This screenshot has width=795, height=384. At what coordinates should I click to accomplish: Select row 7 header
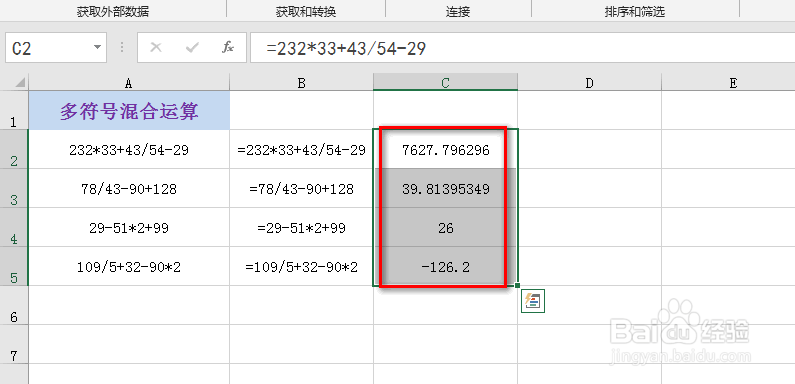(x=14, y=344)
